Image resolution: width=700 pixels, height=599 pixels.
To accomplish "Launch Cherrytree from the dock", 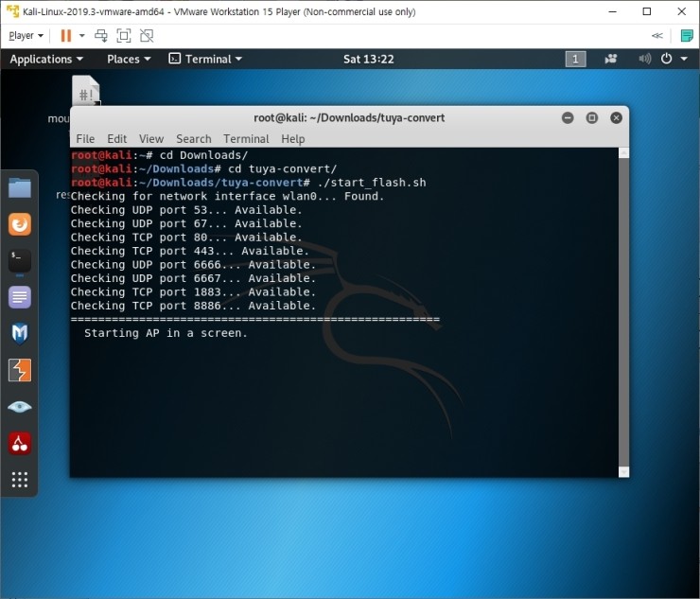I will click(x=20, y=443).
